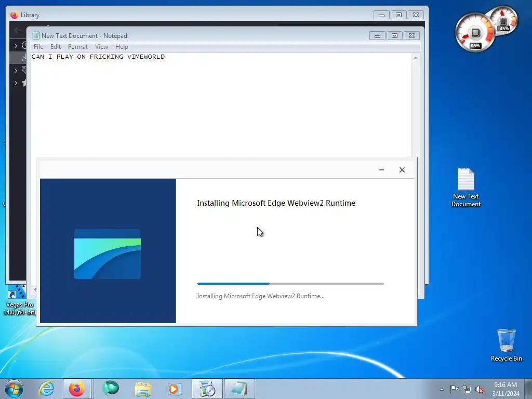Switch to the installer taskbar button
Image resolution: width=532 pixels, height=399 pixels.
point(207,389)
